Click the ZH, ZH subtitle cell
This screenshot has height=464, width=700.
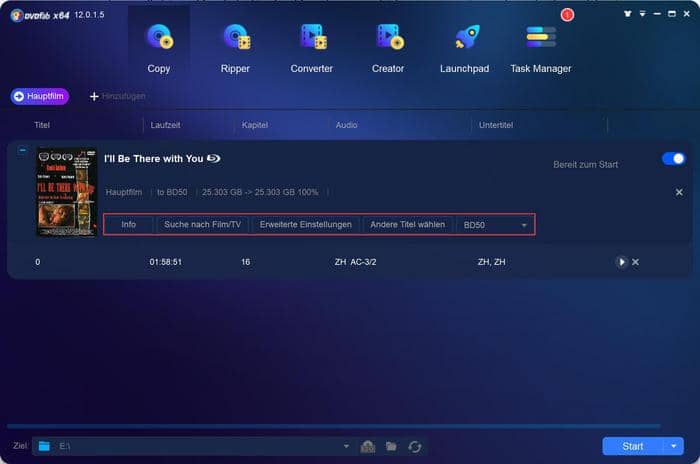coord(492,262)
